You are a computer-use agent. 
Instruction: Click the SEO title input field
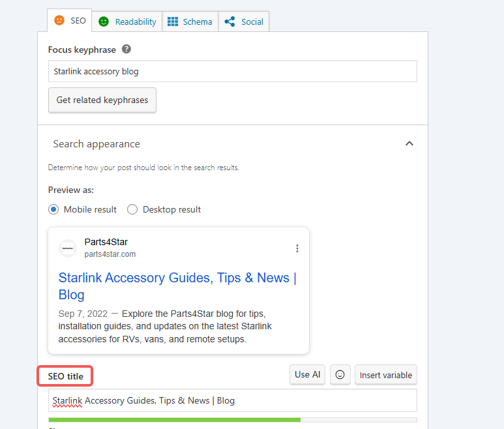tap(233, 400)
